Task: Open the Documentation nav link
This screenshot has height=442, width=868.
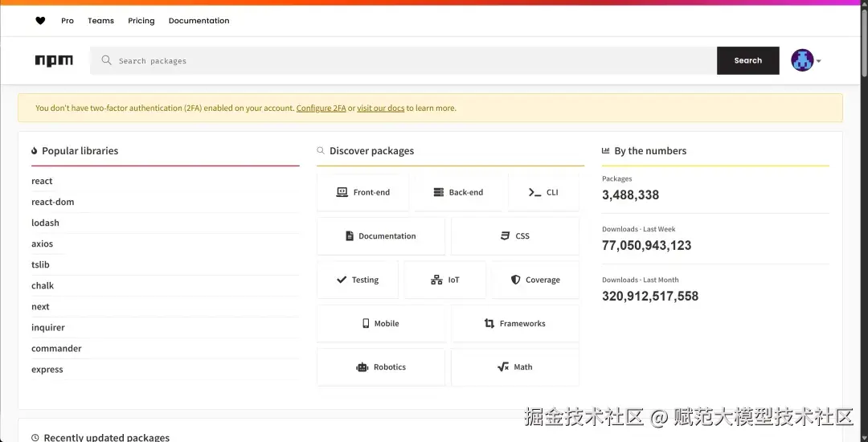Action: (199, 20)
